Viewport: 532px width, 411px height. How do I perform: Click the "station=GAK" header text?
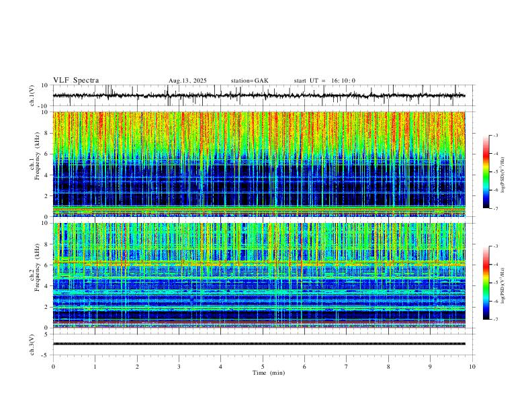tap(250, 81)
